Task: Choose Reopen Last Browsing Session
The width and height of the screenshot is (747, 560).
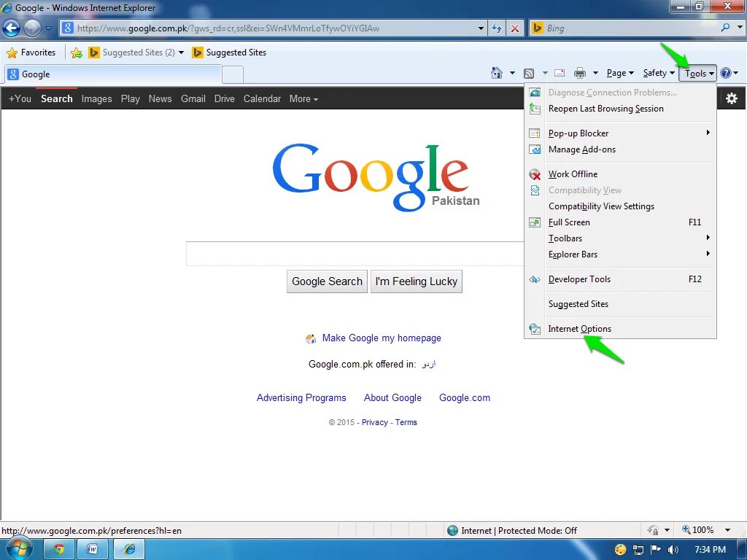Action: pos(620,109)
